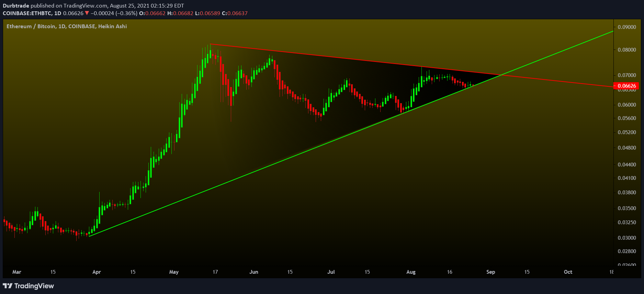The height and width of the screenshot is (294, 644).
Task: Click the O:0.06662 open value
Action: coord(152,13)
